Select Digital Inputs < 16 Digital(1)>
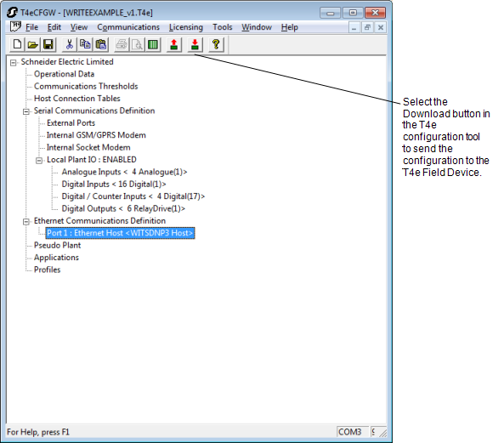Image resolution: width=504 pixels, height=443 pixels. 114,184
